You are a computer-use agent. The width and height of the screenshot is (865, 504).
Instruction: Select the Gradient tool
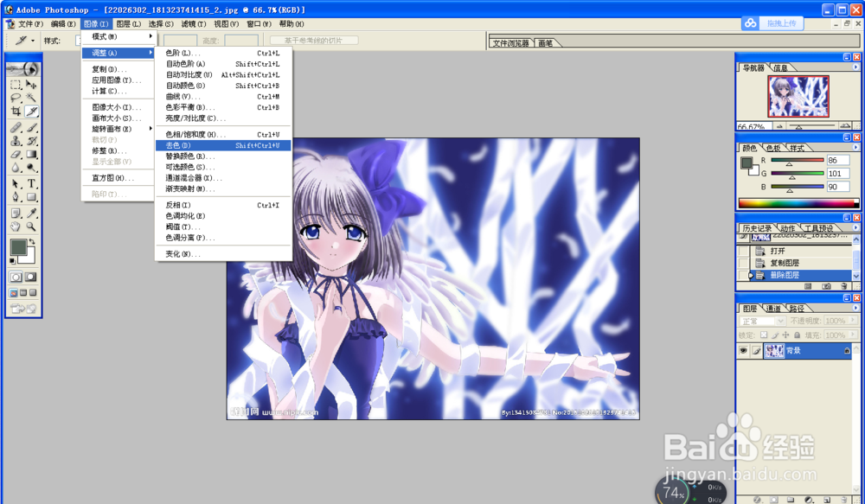click(x=31, y=155)
